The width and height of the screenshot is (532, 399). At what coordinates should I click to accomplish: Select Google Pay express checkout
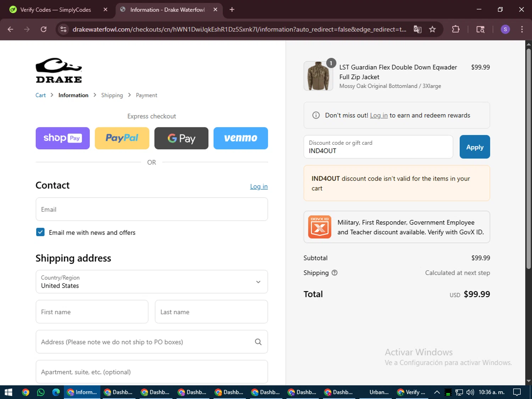coord(181,138)
